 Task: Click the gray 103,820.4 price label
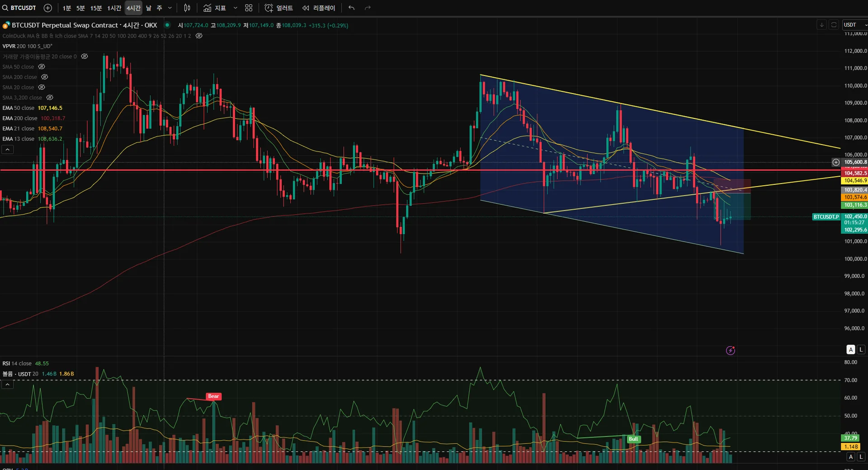[x=854, y=190]
